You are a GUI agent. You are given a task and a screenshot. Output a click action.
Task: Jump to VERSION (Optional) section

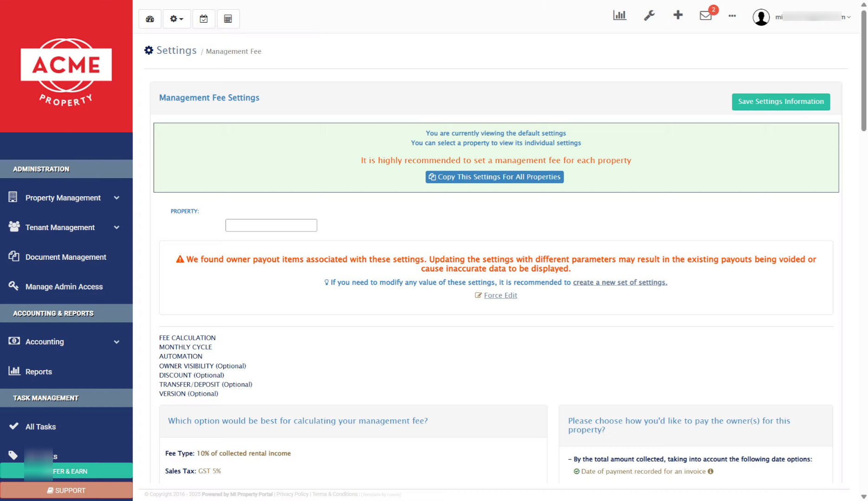tap(188, 394)
